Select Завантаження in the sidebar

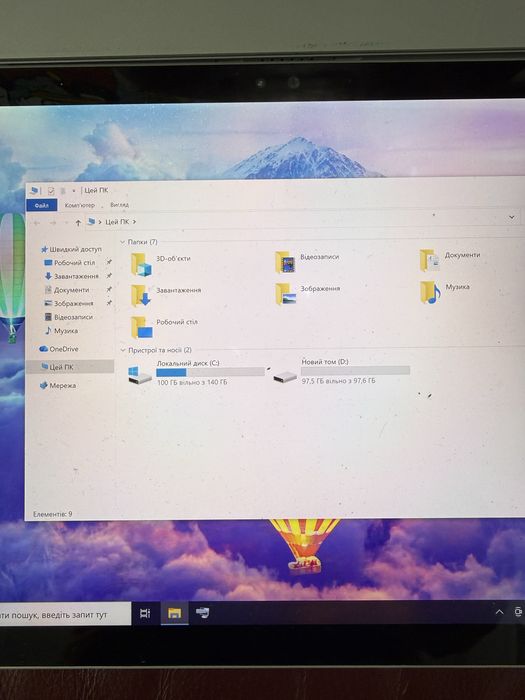[71, 276]
